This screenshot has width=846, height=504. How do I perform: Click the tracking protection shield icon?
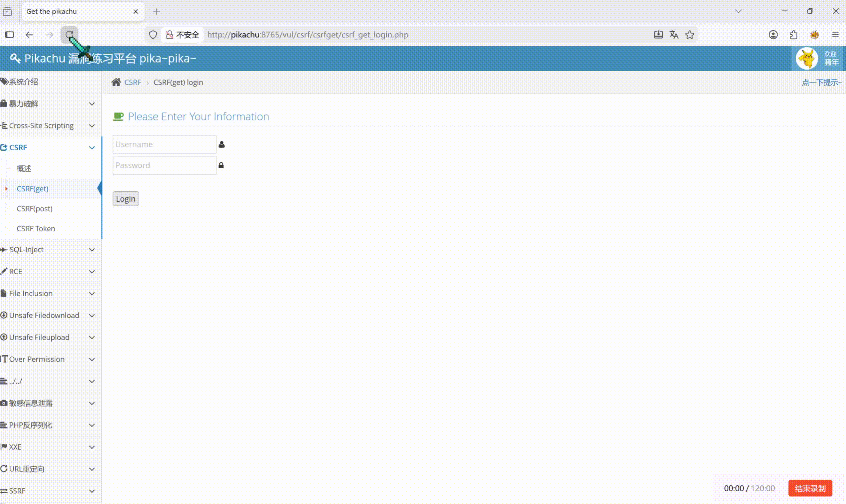click(153, 35)
